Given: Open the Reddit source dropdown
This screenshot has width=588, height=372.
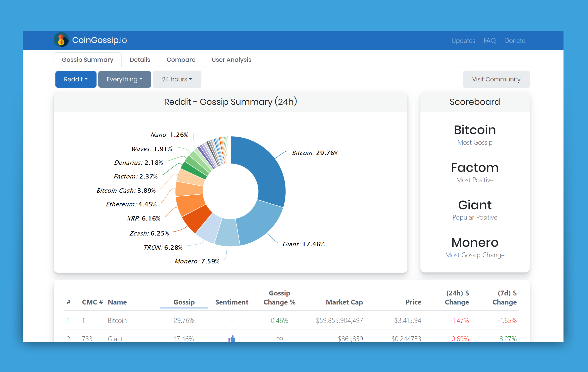Looking at the screenshot, I should click(76, 79).
